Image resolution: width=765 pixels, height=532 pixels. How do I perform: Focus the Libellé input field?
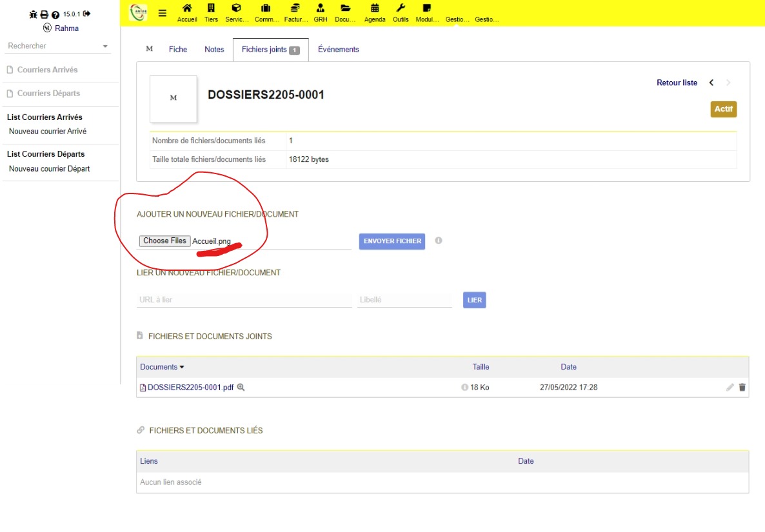pyautogui.click(x=404, y=299)
